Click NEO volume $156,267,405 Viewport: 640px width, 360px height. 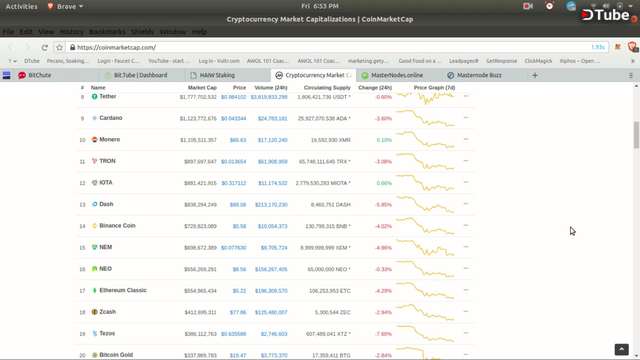(271, 269)
